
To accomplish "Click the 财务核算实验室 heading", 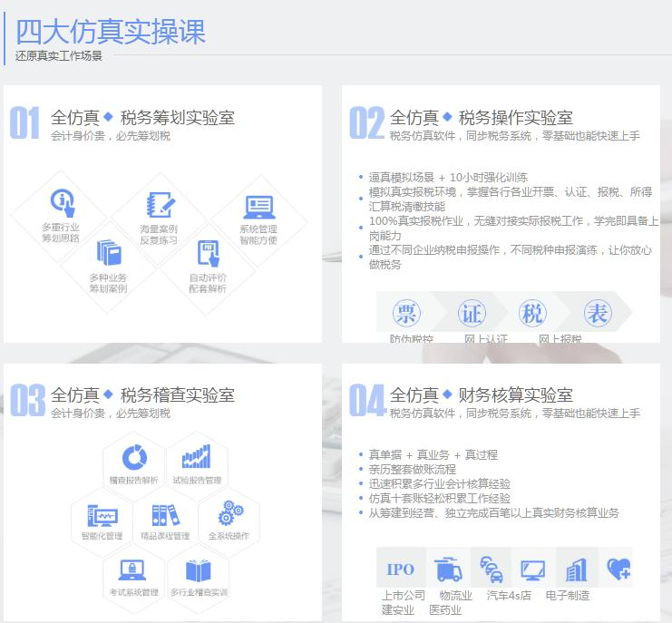I will point(516,395).
